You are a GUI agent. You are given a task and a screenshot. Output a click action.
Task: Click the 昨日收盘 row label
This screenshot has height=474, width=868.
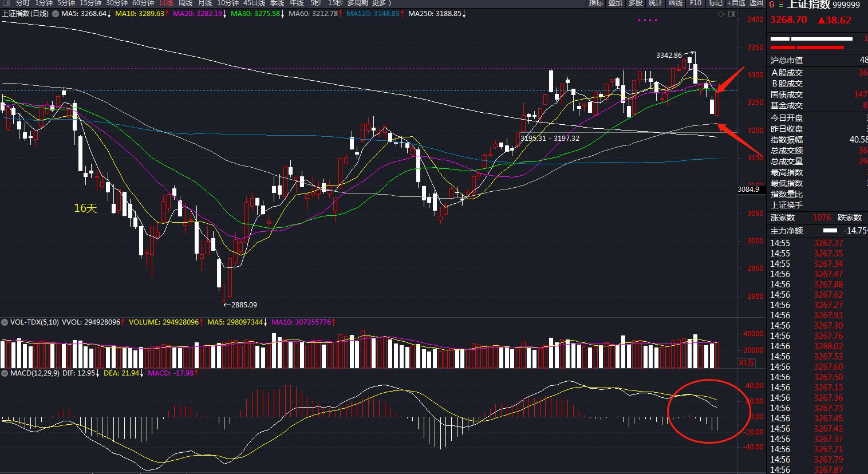coord(787,129)
